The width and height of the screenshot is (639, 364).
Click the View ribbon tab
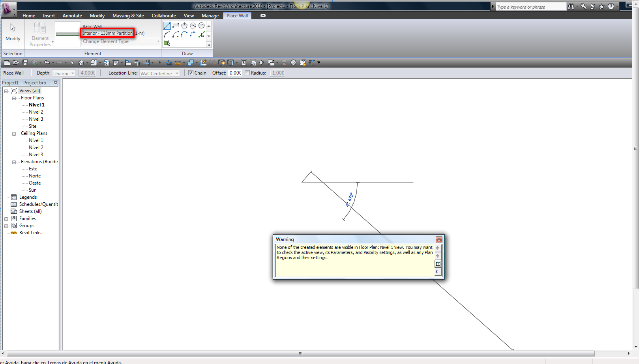coord(189,16)
